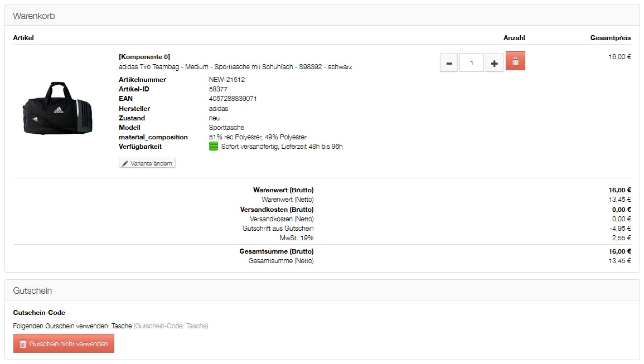Decrease quantity with the minus button
Image resolution: width=644 pixels, height=364 pixels.
pos(449,63)
